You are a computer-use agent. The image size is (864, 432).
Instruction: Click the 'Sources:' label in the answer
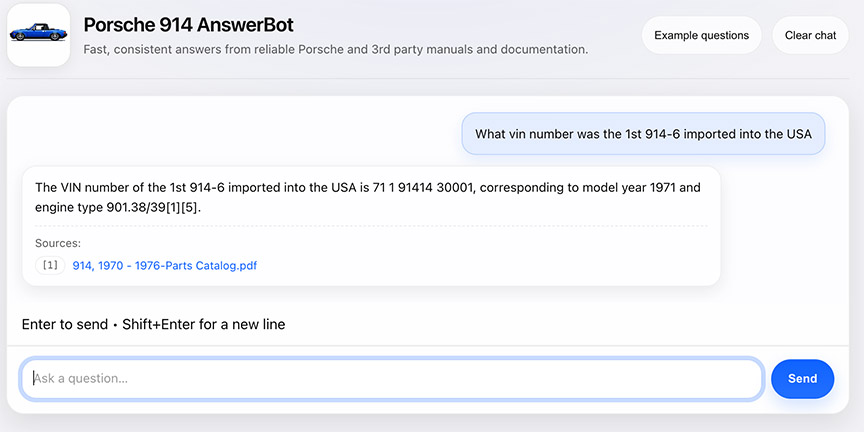pos(58,243)
